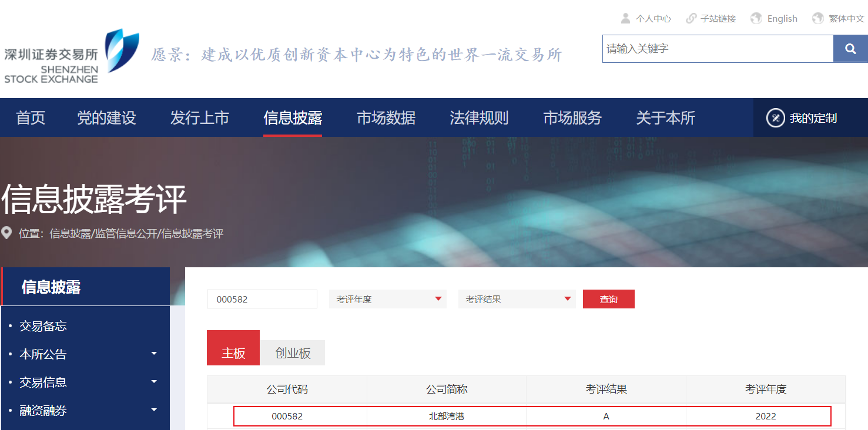Click the magnifier search button

850,49
